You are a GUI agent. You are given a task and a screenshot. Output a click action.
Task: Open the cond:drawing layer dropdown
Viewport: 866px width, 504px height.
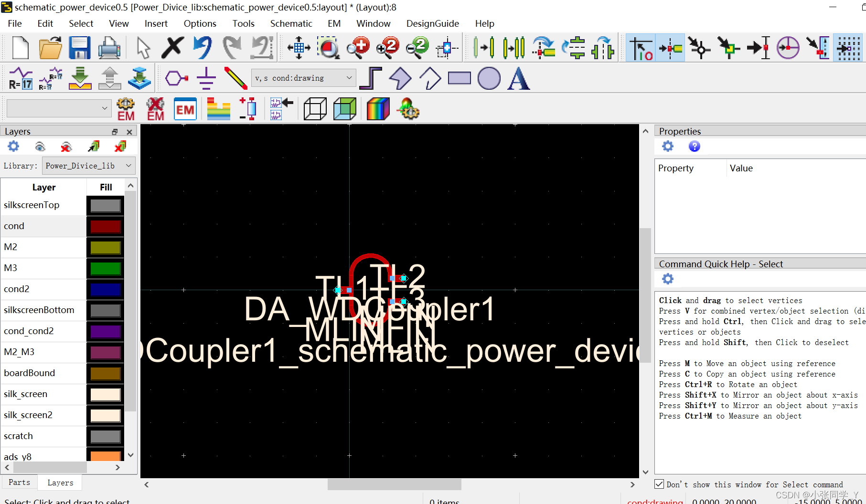[304, 78]
